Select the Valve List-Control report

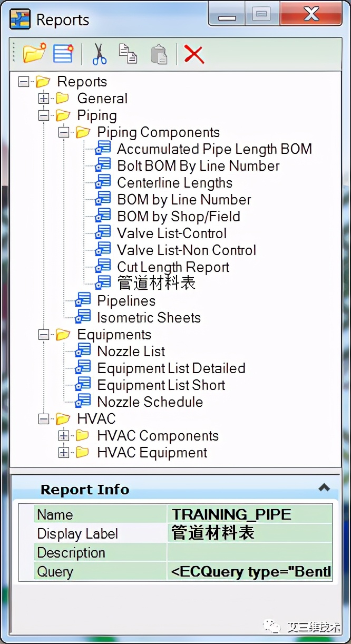pyautogui.click(x=172, y=233)
